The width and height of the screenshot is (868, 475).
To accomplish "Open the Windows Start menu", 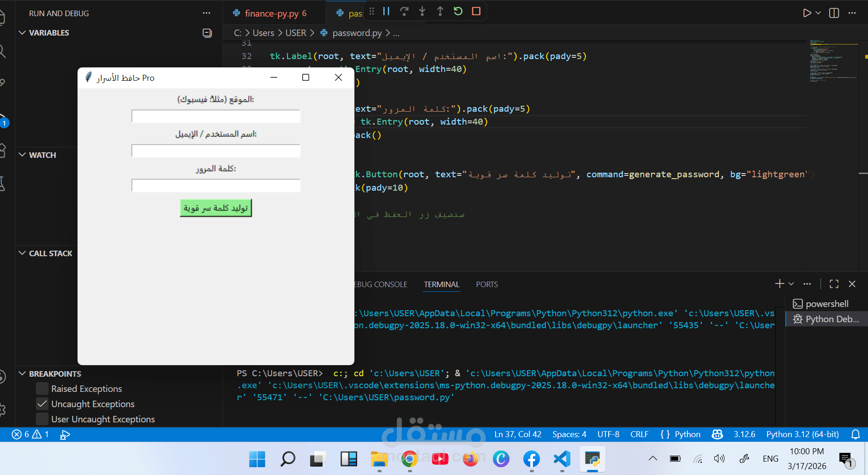I will (x=257, y=459).
